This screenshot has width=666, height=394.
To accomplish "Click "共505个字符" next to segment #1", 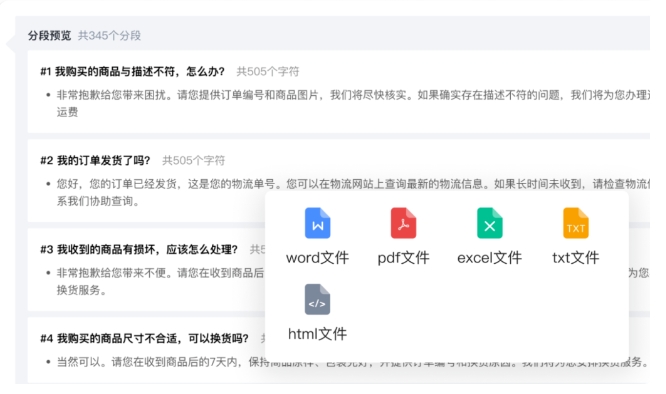I will tap(268, 71).
